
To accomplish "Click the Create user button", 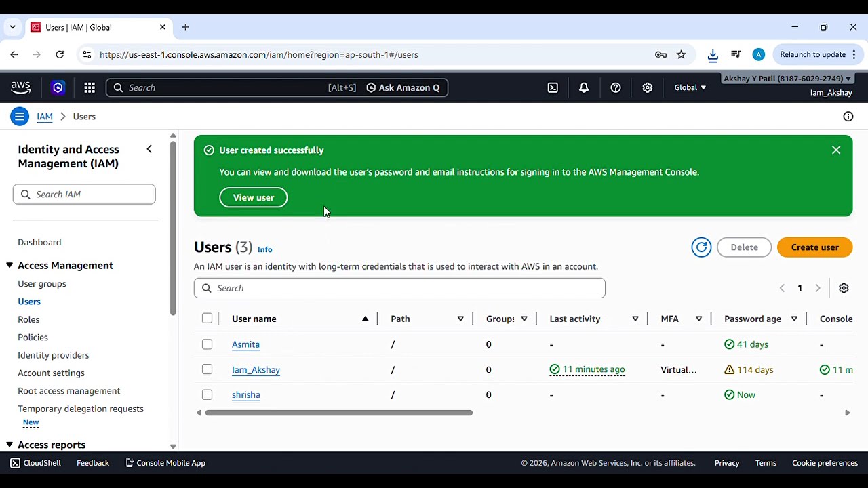I will [814, 247].
